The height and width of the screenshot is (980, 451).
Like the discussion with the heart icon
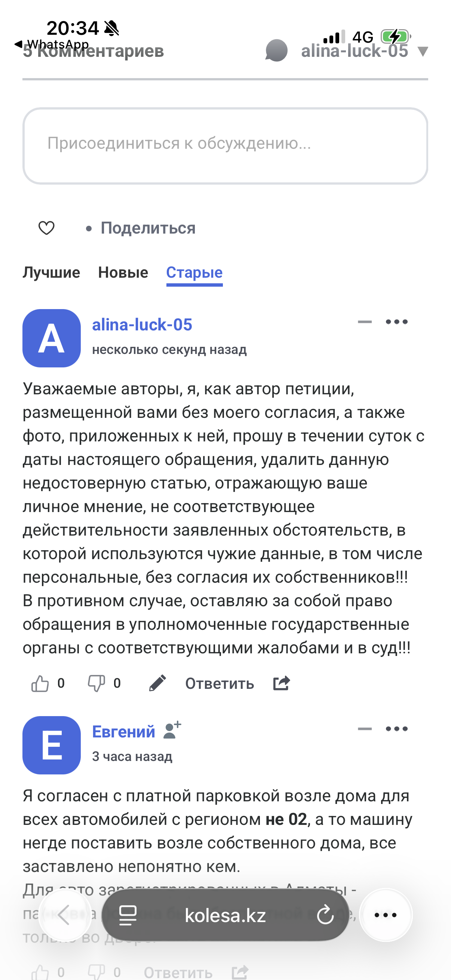pyautogui.click(x=46, y=228)
